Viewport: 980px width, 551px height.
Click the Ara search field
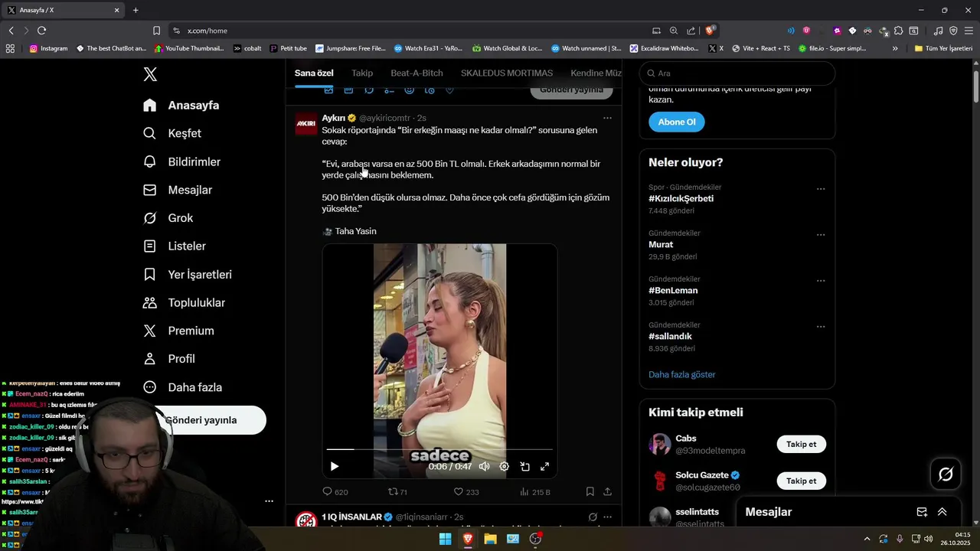(737, 73)
